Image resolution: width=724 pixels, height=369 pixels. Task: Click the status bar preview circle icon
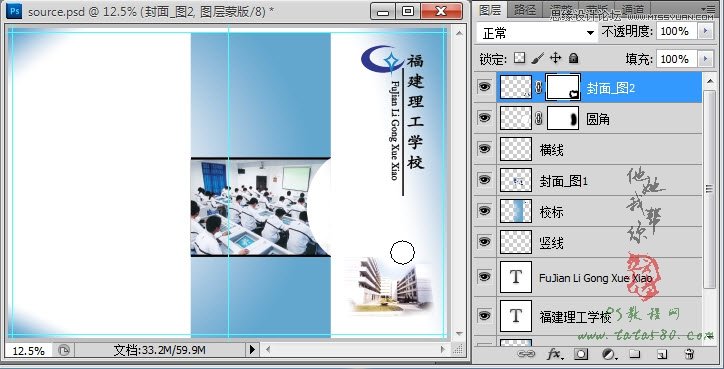tap(64, 350)
